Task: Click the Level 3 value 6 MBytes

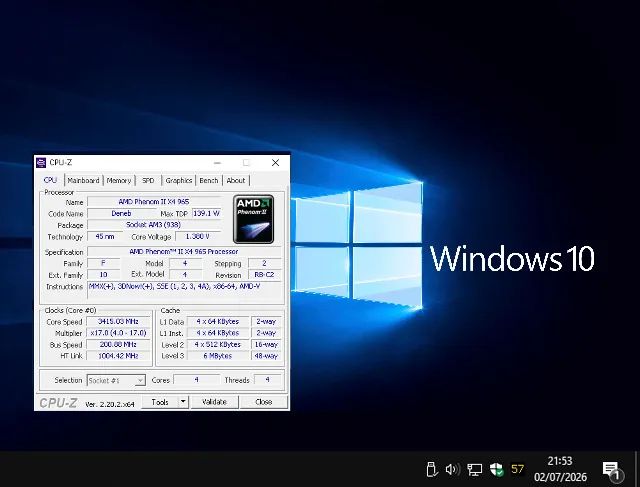Action: [x=218, y=356]
